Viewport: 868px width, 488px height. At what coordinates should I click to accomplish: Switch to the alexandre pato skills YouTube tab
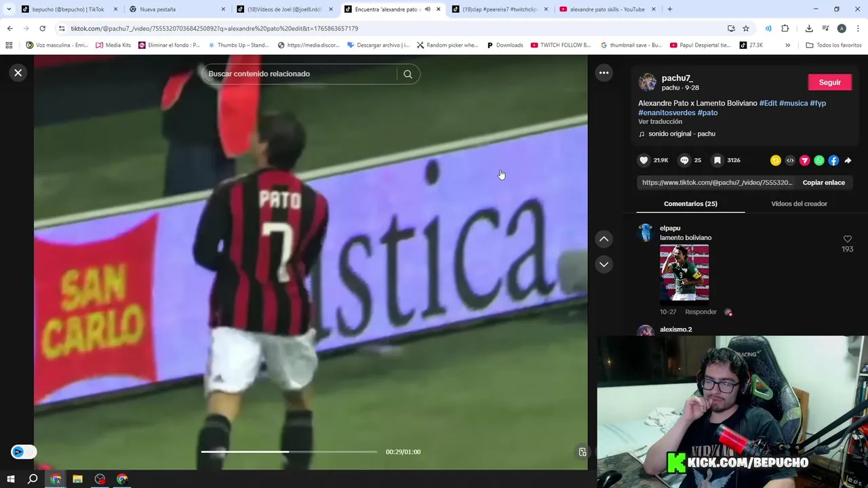607,9
